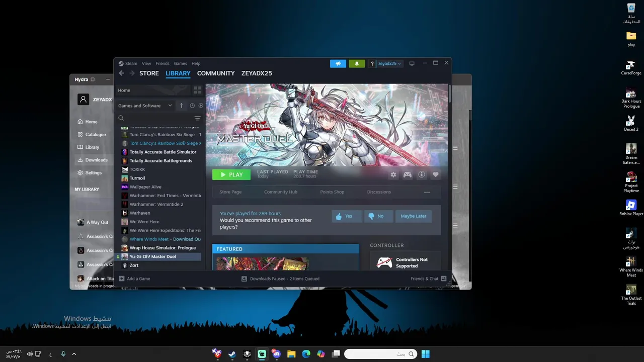
Task: Open the zeyadx25 account dropdown
Action: pos(389,64)
